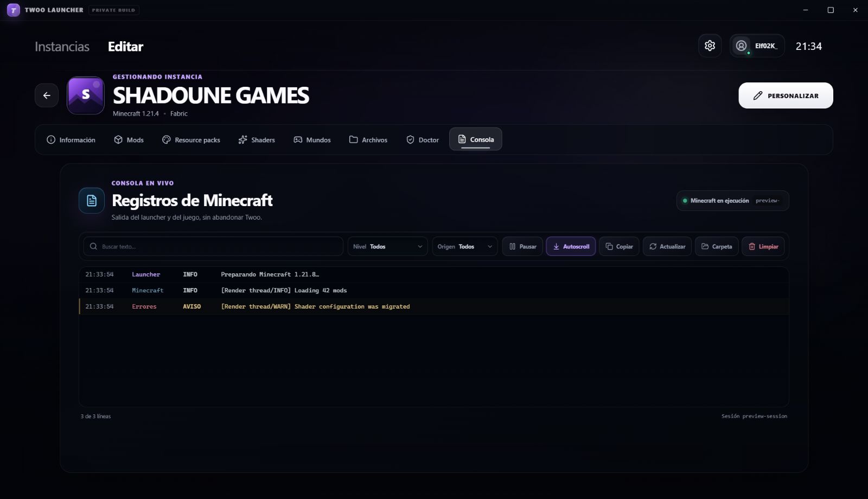
Task: Toggle the Autoscroll option
Action: (x=571, y=246)
